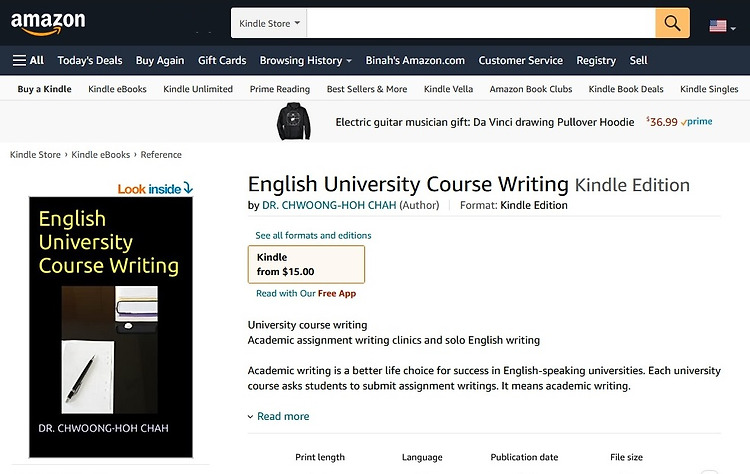Click the hoodie product image in banner
Image resolution: width=750 pixels, height=474 pixels.
click(294, 121)
